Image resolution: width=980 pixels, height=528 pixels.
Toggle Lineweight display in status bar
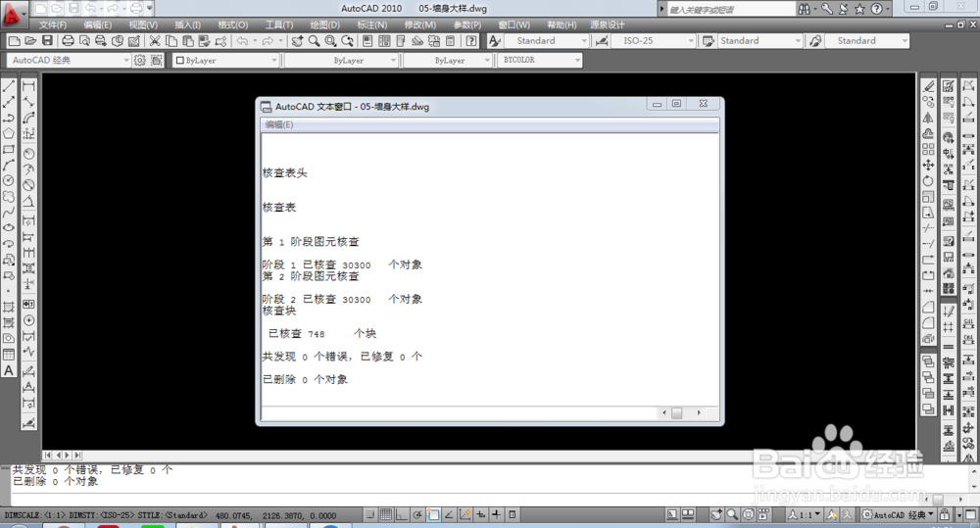[x=496, y=515]
